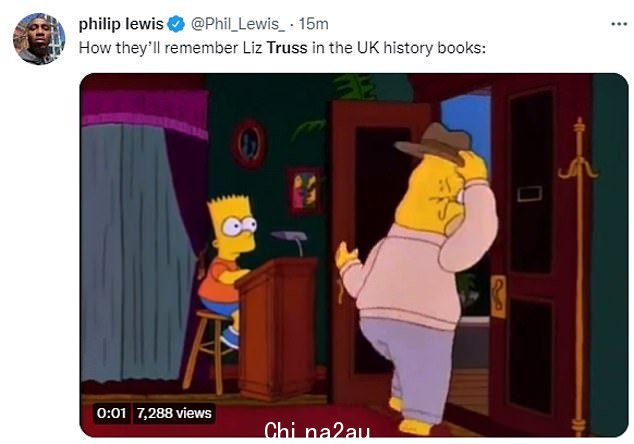The image size is (634, 444).
Task: Play the Simpsons video clip
Action: pos(354,255)
